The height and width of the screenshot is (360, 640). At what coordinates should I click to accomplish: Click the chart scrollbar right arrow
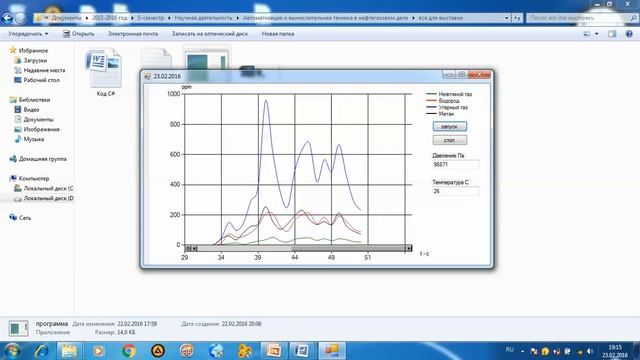[409, 248]
